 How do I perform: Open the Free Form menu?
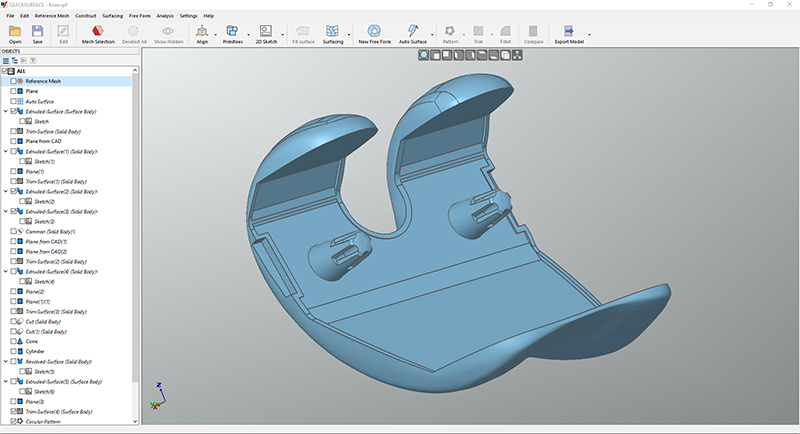pyautogui.click(x=140, y=16)
